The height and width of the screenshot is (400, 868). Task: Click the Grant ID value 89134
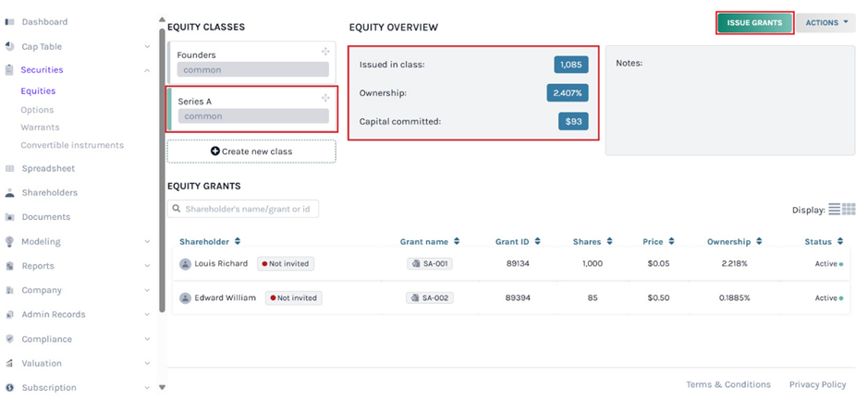click(518, 264)
